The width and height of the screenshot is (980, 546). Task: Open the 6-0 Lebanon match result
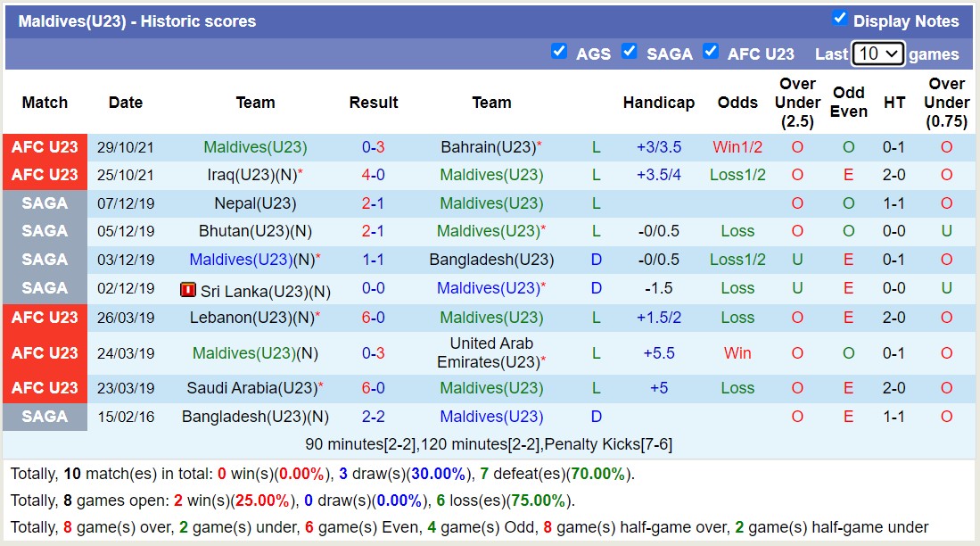coord(373,318)
